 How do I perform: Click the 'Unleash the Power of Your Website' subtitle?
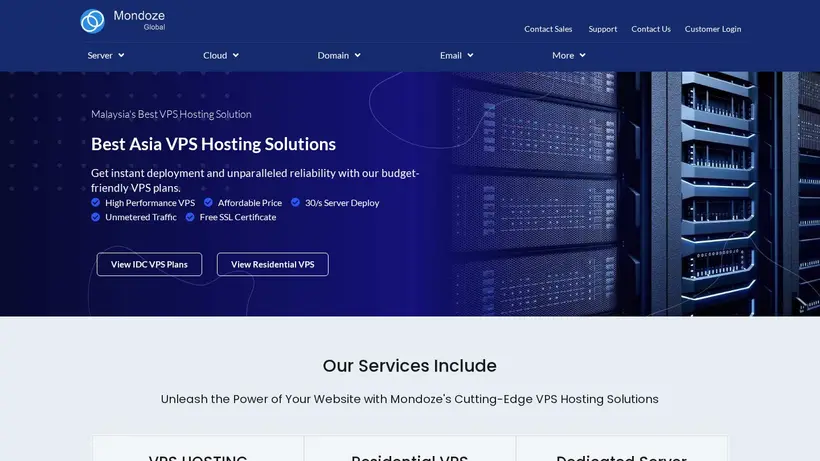[x=409, y=399]
